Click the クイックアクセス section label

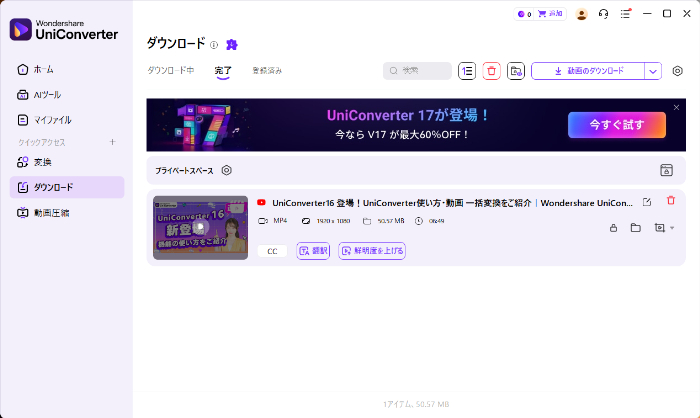pos(42,142)
